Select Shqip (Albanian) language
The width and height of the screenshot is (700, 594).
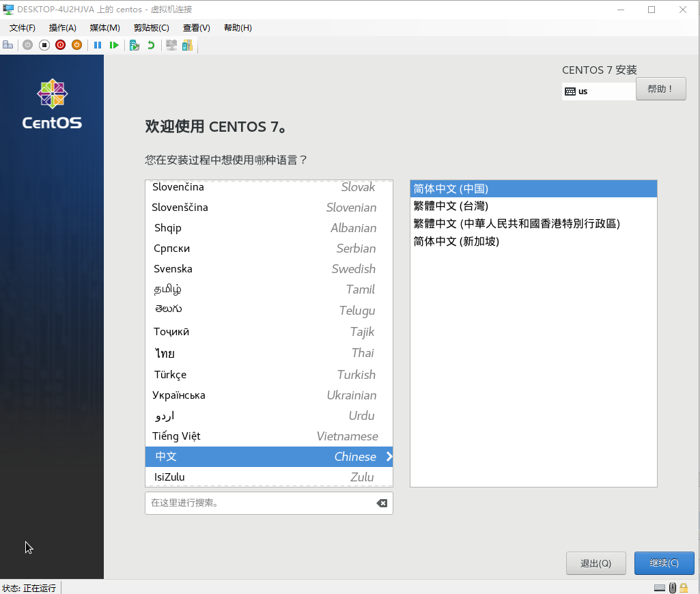(269, 228)
